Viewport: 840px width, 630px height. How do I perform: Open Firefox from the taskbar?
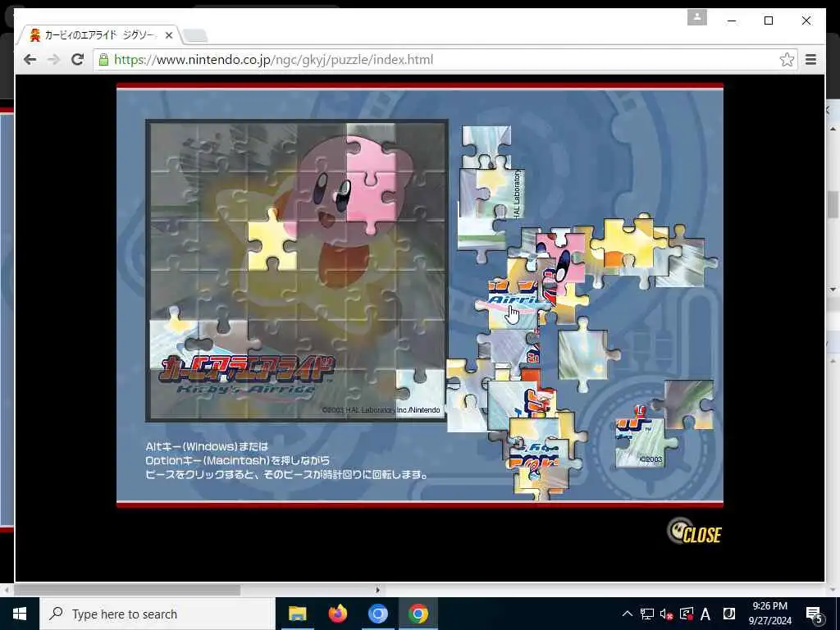(x=337, y=614)
